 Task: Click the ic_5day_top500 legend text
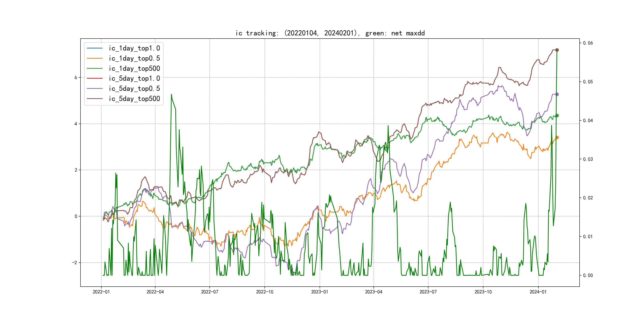coord(134,99)
